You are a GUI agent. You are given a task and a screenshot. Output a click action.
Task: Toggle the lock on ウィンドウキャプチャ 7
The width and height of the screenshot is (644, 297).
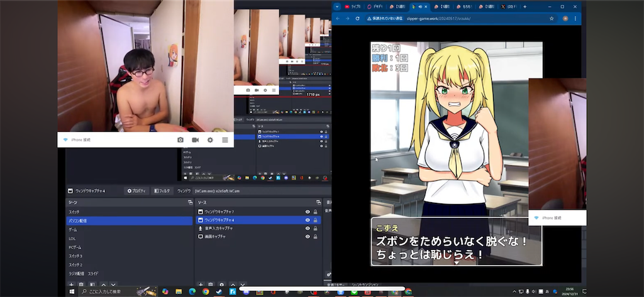point(316,212)
